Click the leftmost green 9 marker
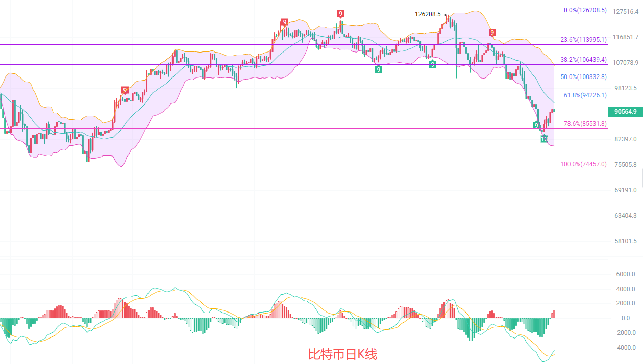 [378, 69]
